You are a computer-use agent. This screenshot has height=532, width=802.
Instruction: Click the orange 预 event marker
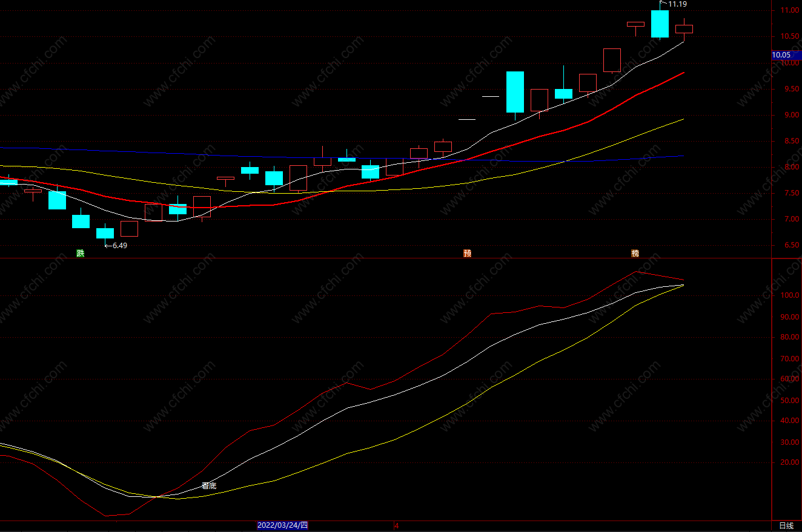click(467, 253)
